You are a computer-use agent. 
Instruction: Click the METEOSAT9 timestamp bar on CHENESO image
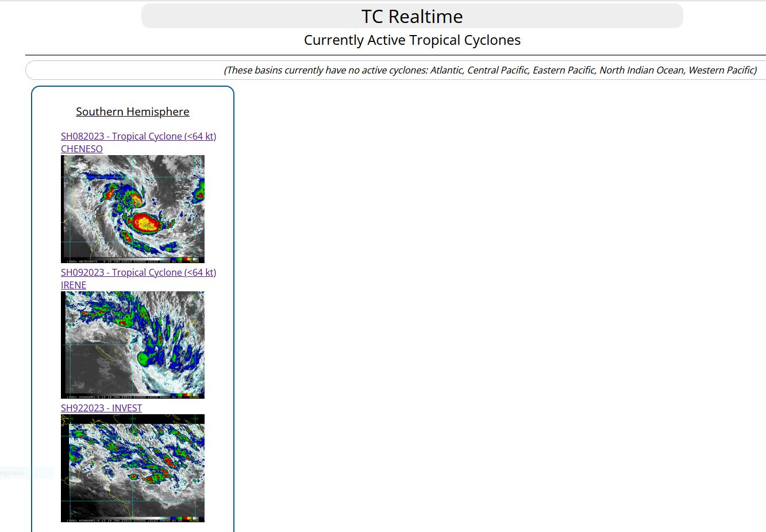point(115,260)
